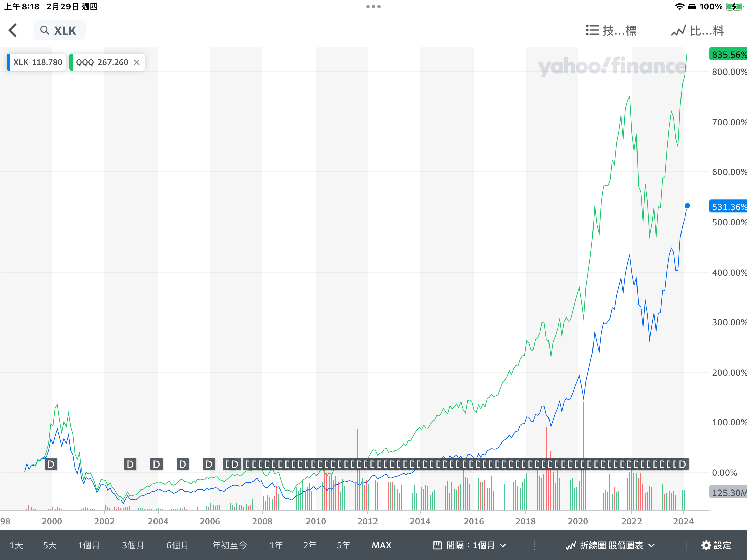Tap the green QQQ color bar
This screenshot has width=747, height=560.
coord(71,62)
